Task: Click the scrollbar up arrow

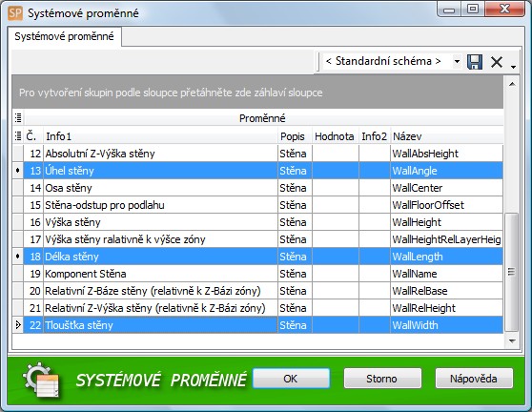Action: click(512, 84)
